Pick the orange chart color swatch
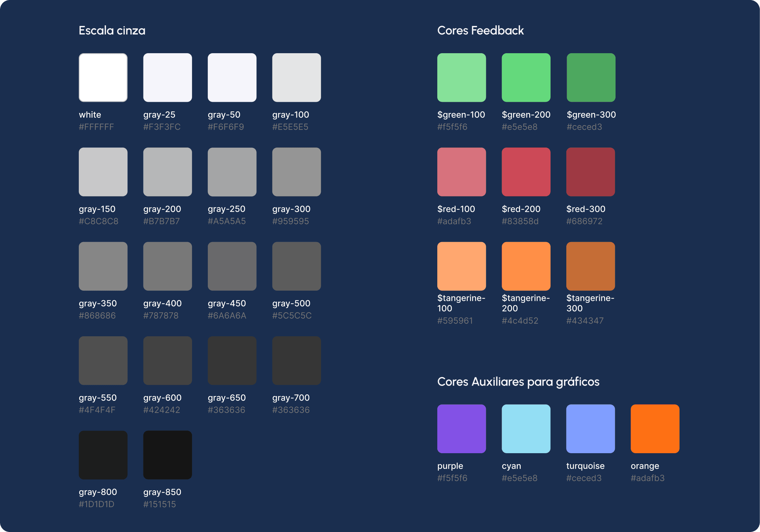Screen dimensions: 760x532 point(655,429)
